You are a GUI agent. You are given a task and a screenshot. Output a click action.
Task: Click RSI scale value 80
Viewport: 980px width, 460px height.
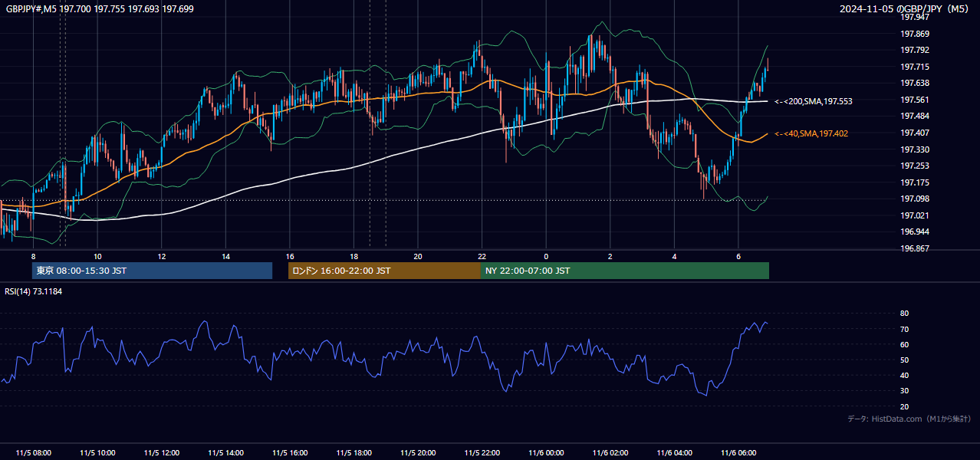(905, 314)
